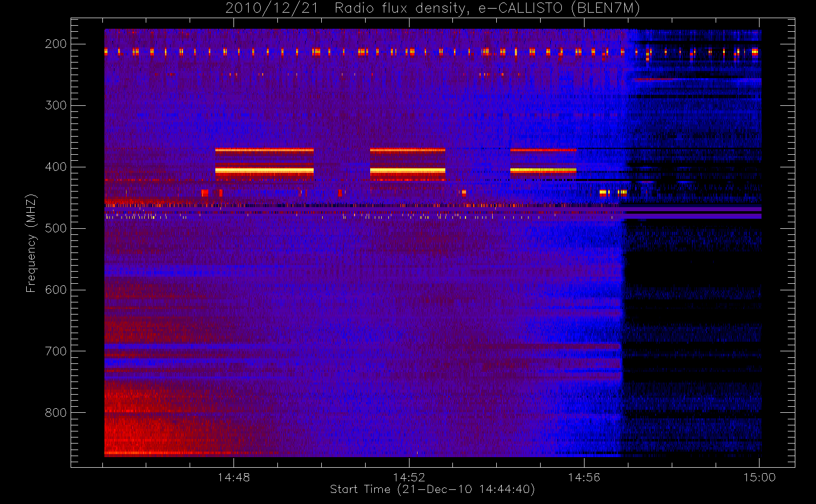
Task: Click the 'Frequency (MHZ)' axis label
Action: (31, 243)
